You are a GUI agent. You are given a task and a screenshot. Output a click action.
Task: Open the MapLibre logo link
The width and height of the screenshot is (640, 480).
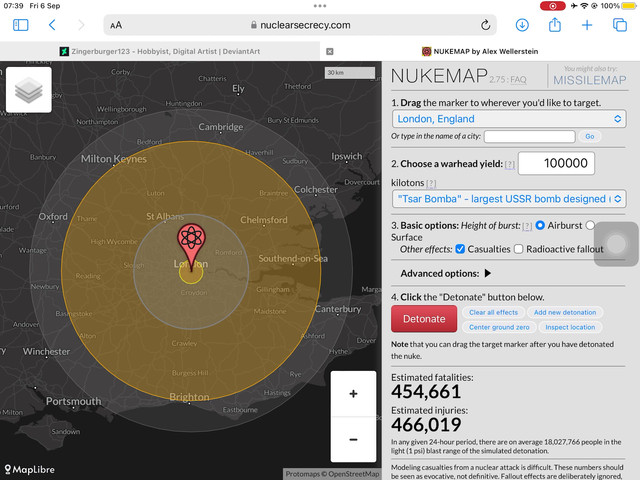pyautogui.click(x=29, y=469)
